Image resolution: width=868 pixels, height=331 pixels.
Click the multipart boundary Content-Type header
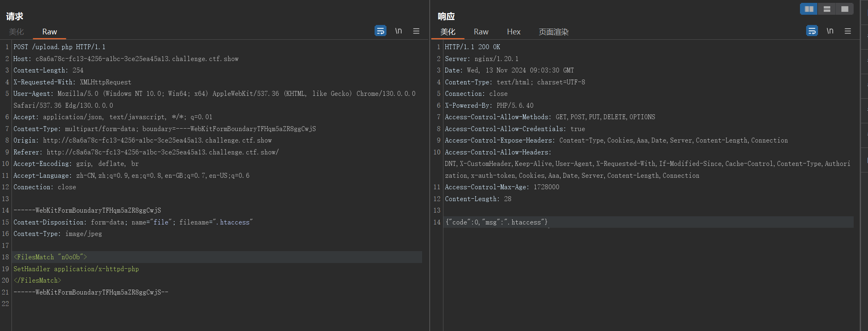[x=165, y=129]
